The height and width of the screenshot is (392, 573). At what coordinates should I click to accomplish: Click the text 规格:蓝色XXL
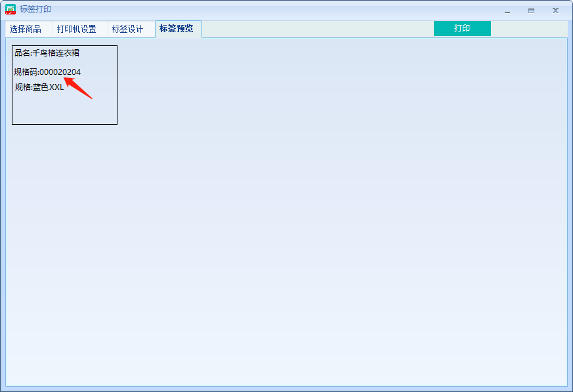pos(39,87)
